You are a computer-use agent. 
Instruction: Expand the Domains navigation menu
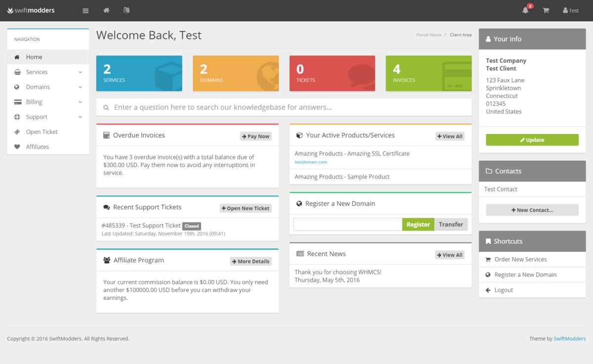point(48,87)
